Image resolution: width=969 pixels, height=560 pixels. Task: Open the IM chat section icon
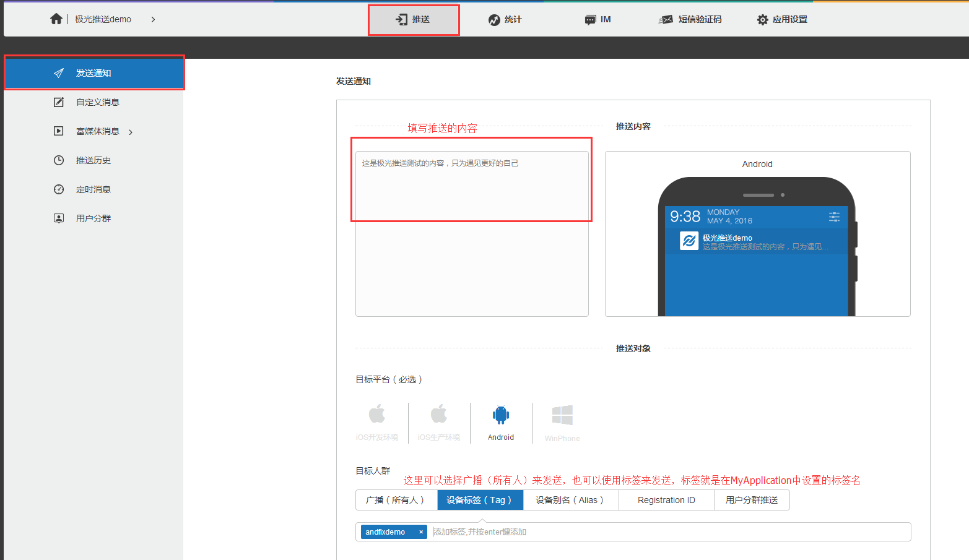click(x=589, y=19)
